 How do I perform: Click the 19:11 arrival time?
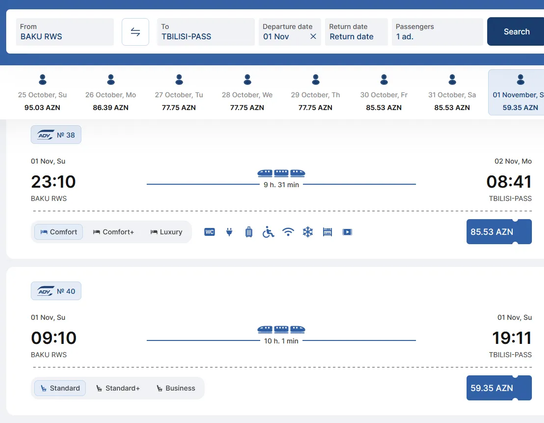click(512, 338)
